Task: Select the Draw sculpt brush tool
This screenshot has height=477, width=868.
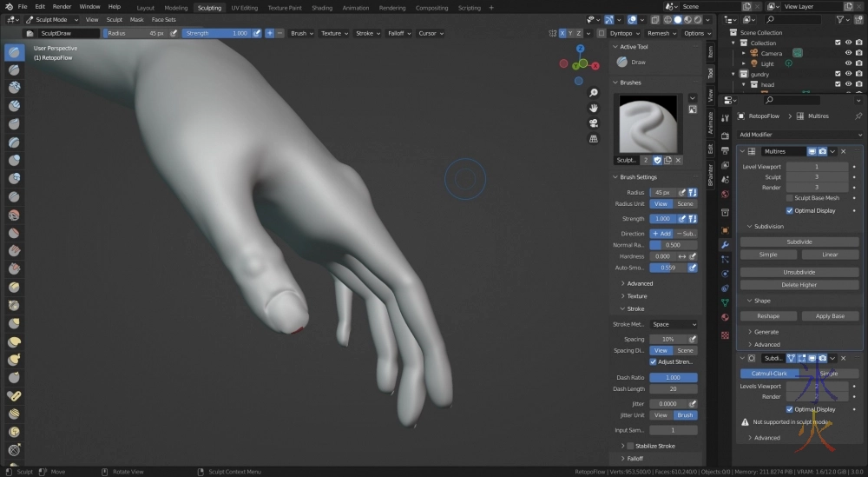Action: 15,52
